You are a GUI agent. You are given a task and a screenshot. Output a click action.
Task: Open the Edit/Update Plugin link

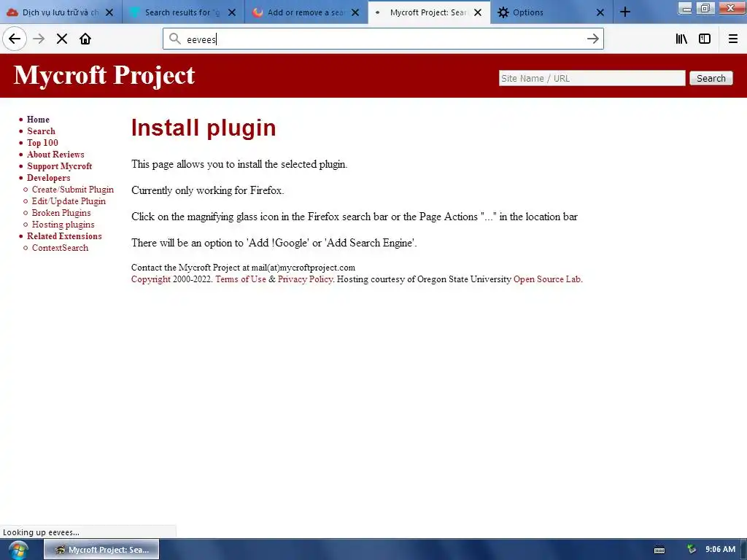click(x=69, y=201)
